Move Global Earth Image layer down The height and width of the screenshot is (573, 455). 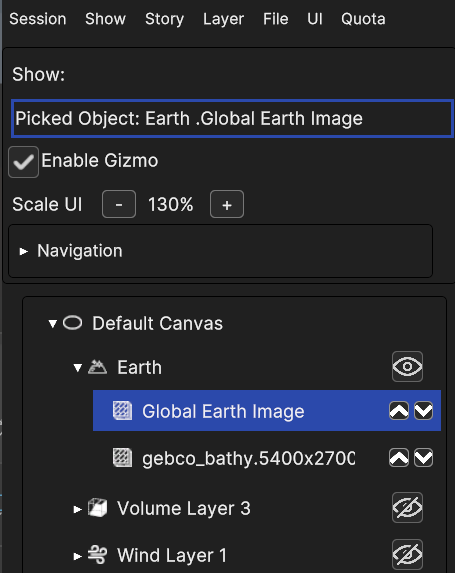423,411
